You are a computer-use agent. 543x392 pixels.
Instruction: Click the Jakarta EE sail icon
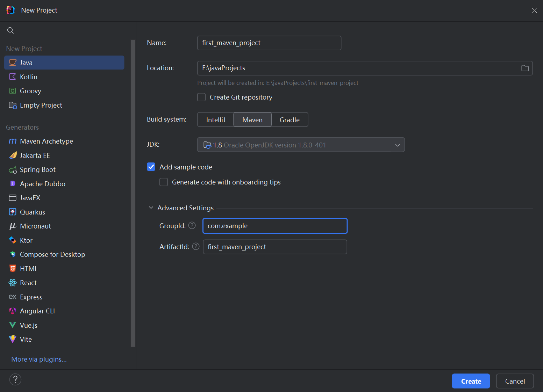point(13,155)
